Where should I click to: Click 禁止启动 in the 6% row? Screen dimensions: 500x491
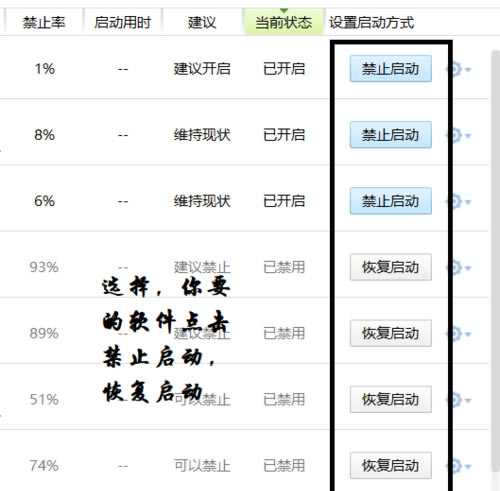click(391, 201)
